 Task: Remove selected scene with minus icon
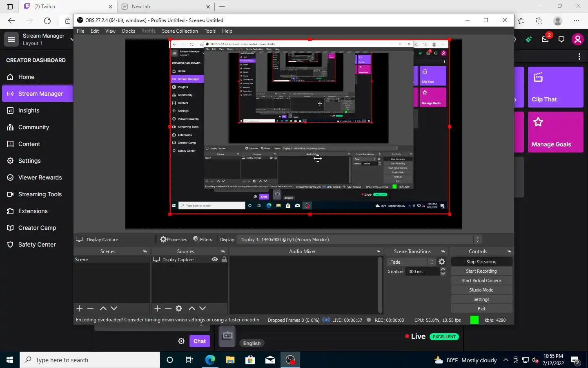90,308
